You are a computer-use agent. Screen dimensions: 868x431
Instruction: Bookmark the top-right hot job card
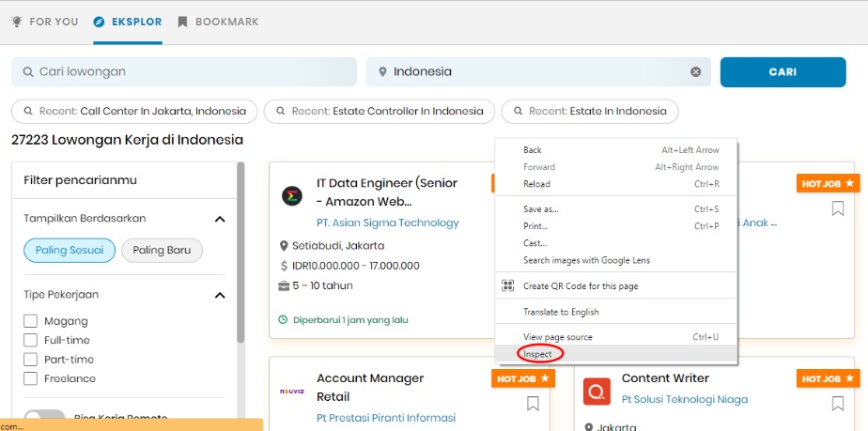pos(838,208)
